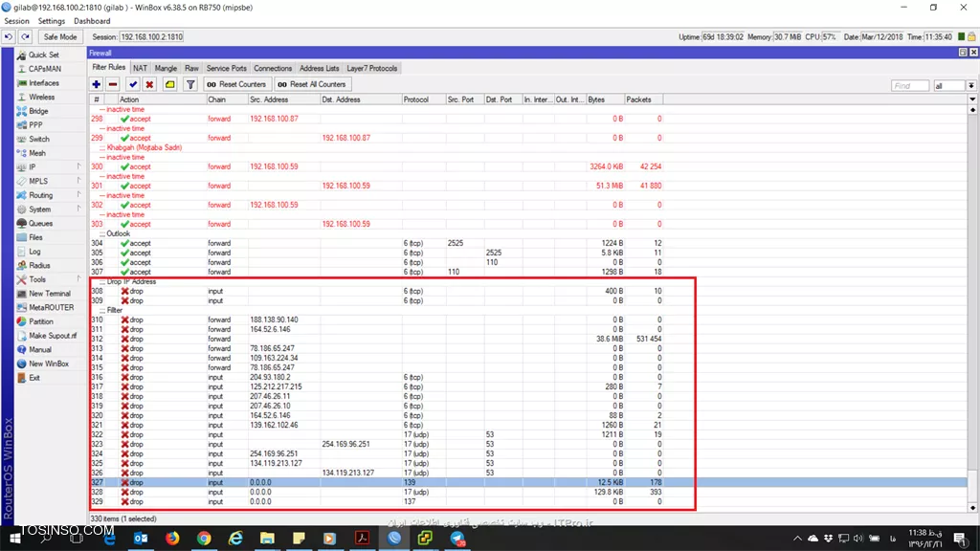
Task: Open Interfaces in the sidebar
Action: pyautogui.click(x=44, y=83)
